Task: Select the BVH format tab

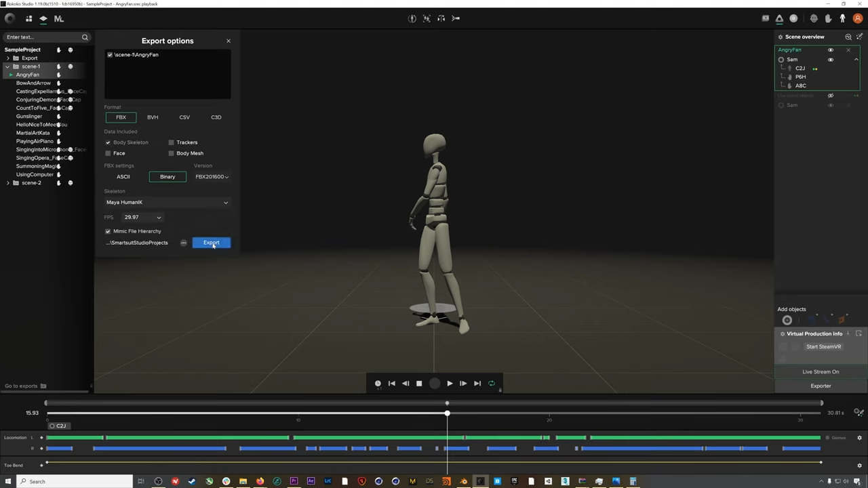Action: click(153, 117)
